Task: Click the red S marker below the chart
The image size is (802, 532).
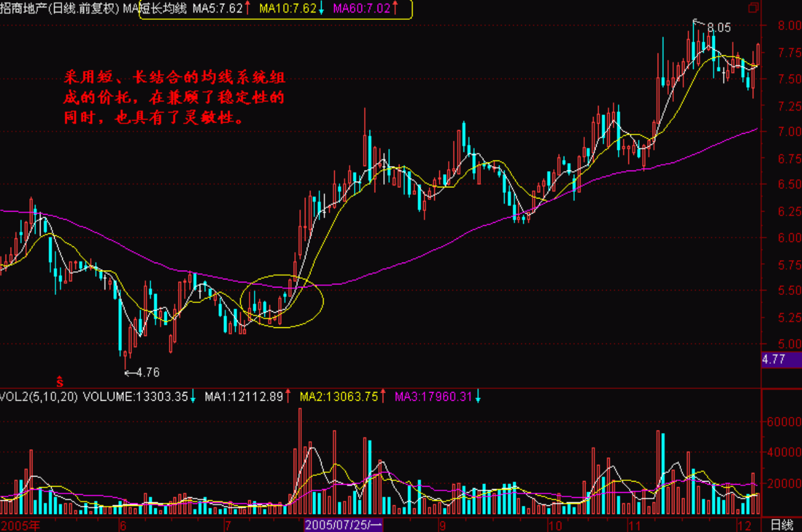Action: point(60,380)
